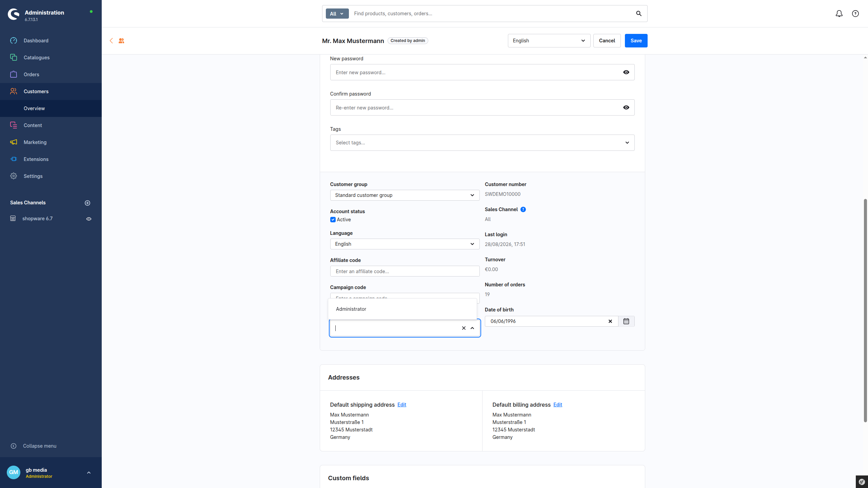Choose Administrator from the dropdown list
Image resolution: width=868 pixels, height=488 pixels.
tap(402, 309)
